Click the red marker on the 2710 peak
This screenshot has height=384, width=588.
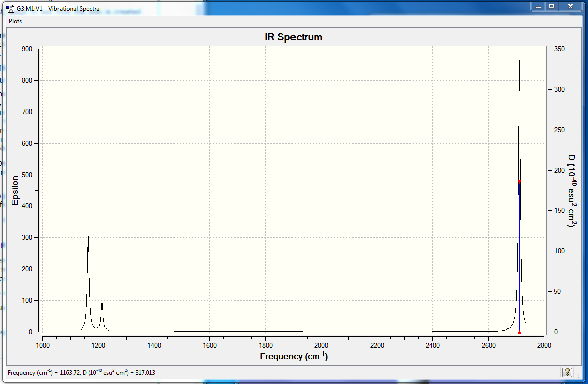click(x=519, y=181)
